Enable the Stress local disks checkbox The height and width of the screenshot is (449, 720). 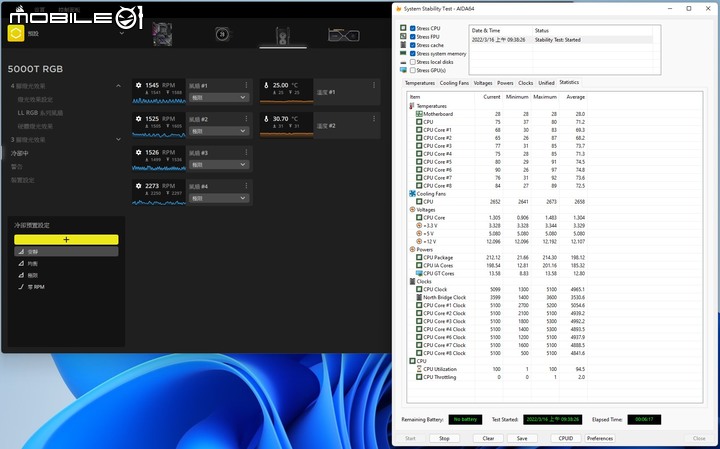click(x=412, y=62)
